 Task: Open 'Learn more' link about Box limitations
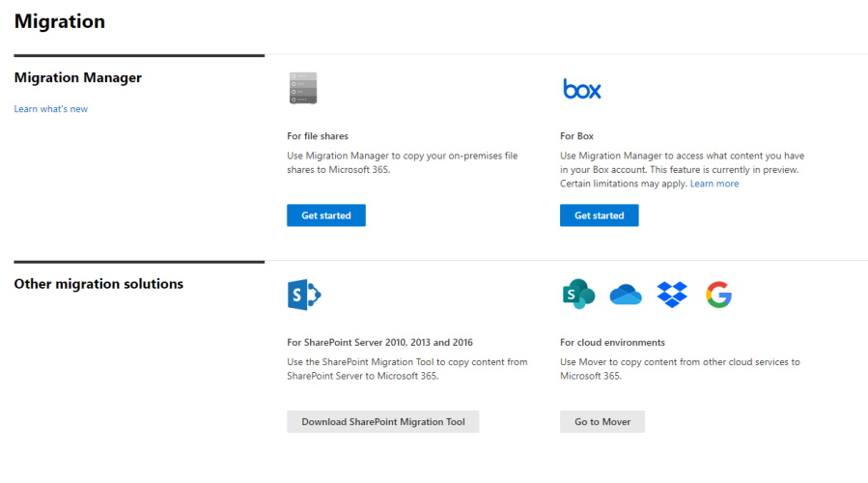pos(714,184)
